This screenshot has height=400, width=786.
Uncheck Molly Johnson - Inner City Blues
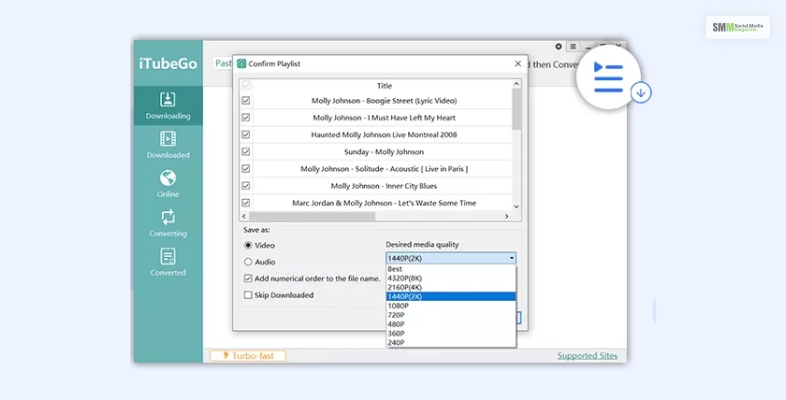246,186
